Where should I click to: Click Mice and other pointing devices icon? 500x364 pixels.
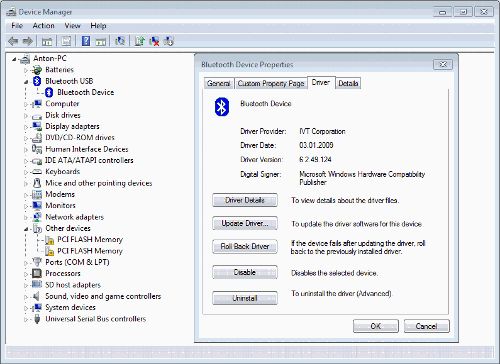click(37, 183)
